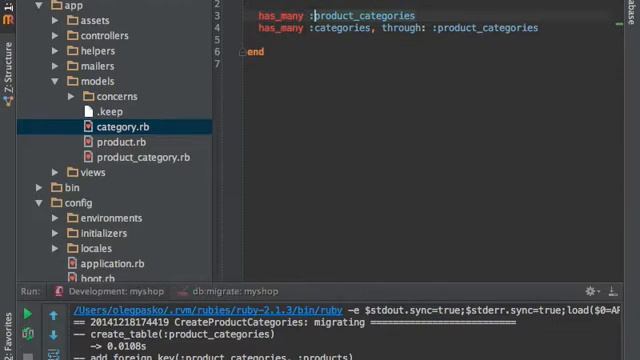The image size is (640, 360).
Task: Click the error stripe marker at line 4
Action: coord(620,24)
